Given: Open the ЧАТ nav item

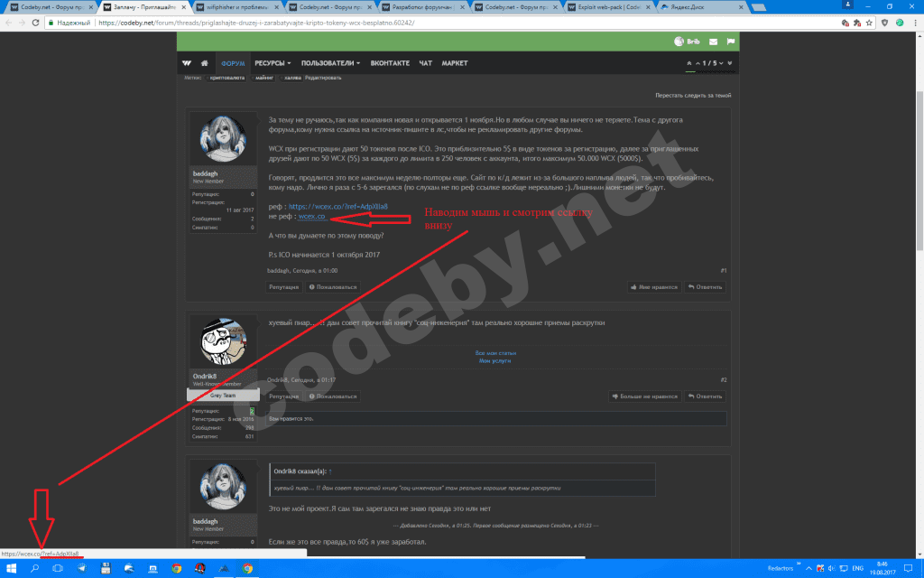Looking at the screenshot, I should click(426, 63).
